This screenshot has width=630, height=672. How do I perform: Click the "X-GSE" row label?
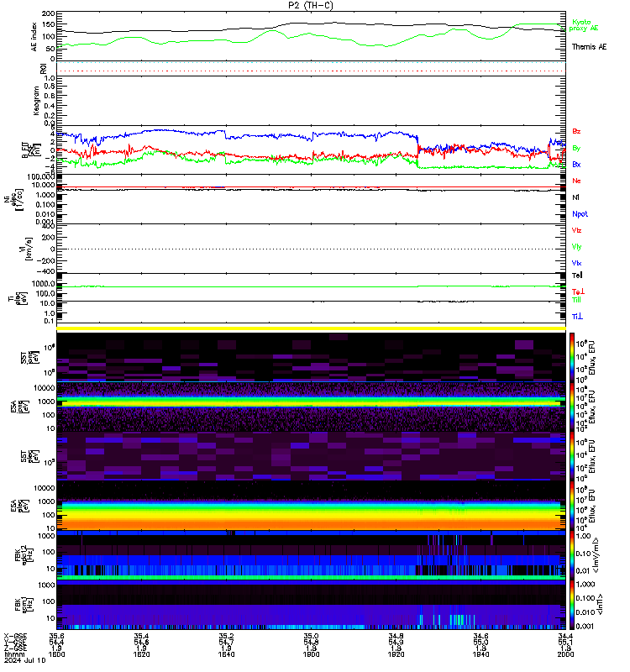pos(15,637)
